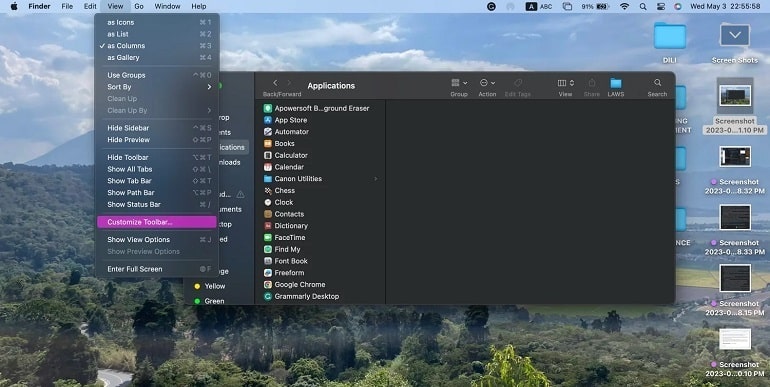Select the App Store icon in list
770x387 pixels.
[268, 120]
